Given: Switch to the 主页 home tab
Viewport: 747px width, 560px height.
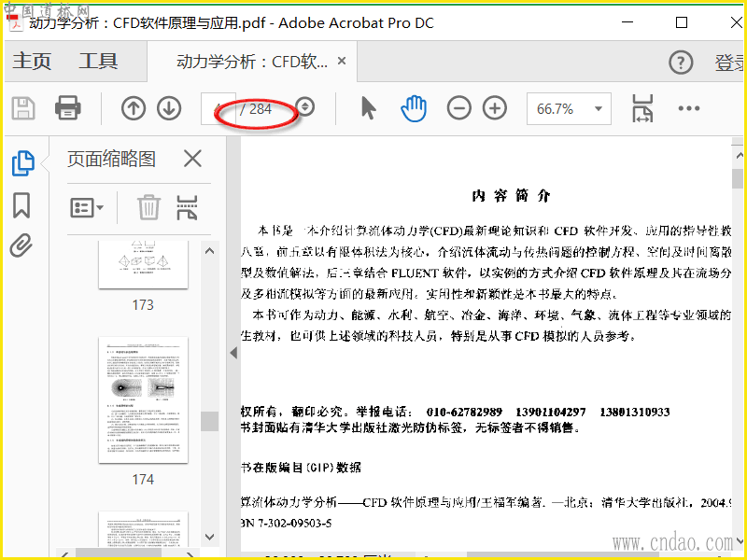Looking at the screenshot, I should point(32,61).
